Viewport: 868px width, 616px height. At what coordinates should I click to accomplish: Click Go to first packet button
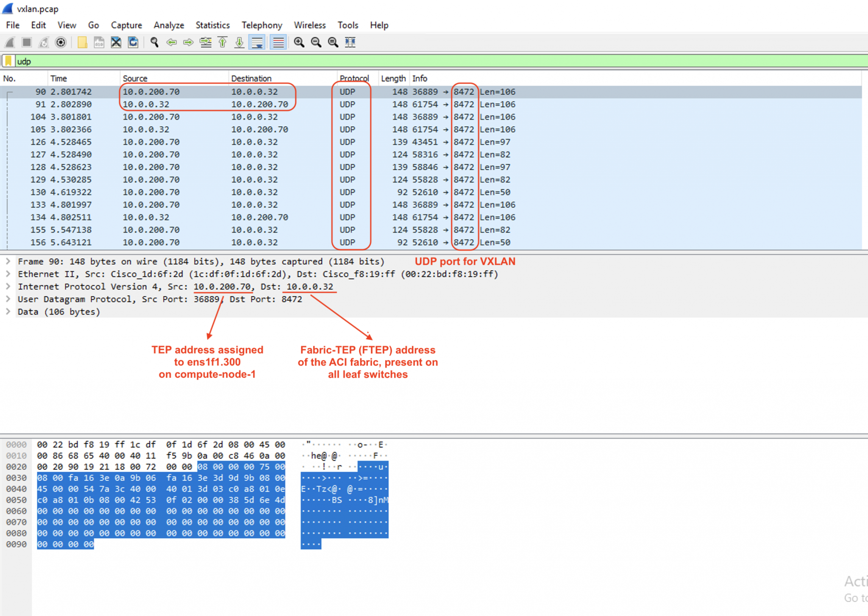(222, 42)
